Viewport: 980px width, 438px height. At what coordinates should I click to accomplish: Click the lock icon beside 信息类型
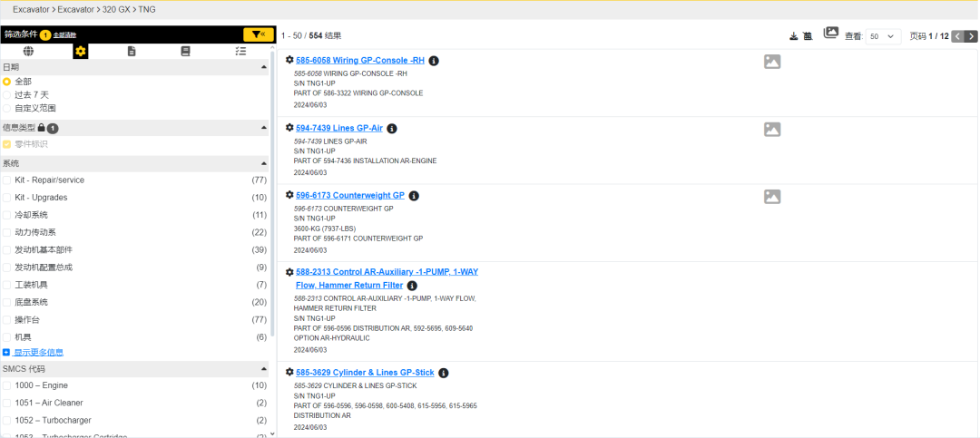[x=41, y=128]
